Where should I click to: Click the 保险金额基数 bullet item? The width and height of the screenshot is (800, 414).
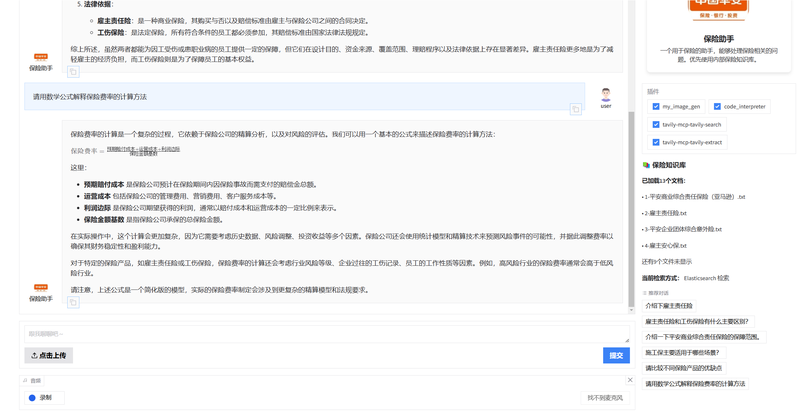tap(153, 220)
